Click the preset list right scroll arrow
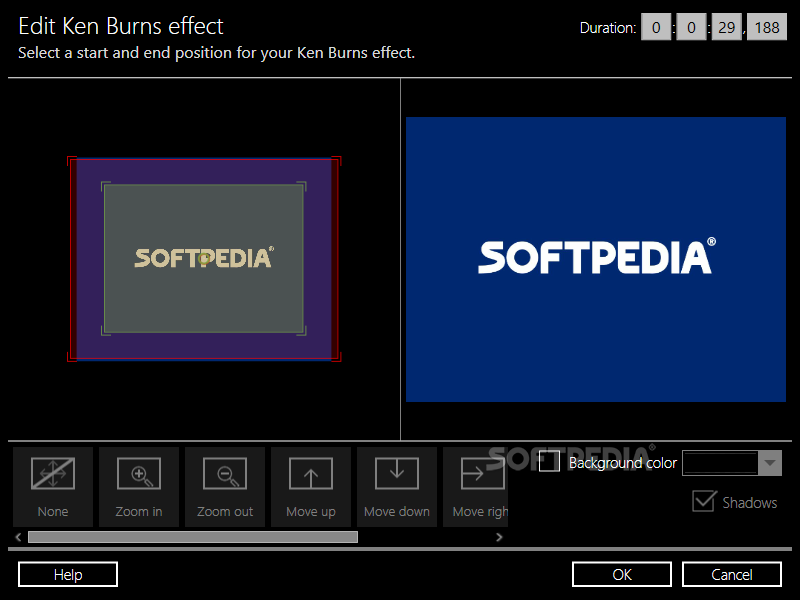Image resolution: width=800 pixels, height=600 pixels. point(499,537)
